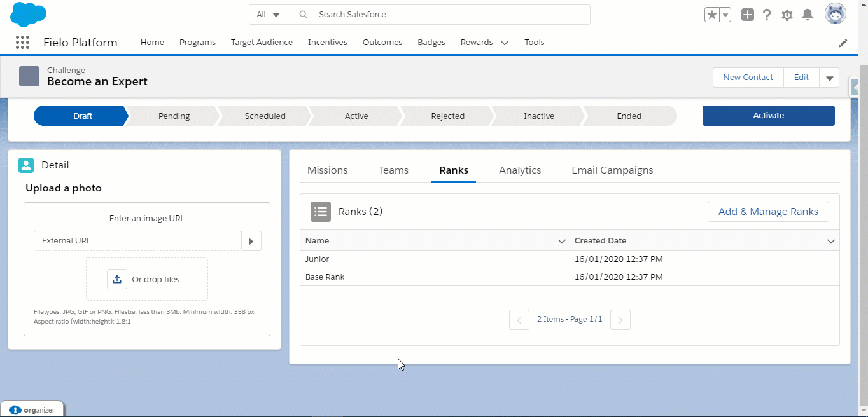Select the Inactive status stage
The image size is (868, 417).
tap(539, 116)
